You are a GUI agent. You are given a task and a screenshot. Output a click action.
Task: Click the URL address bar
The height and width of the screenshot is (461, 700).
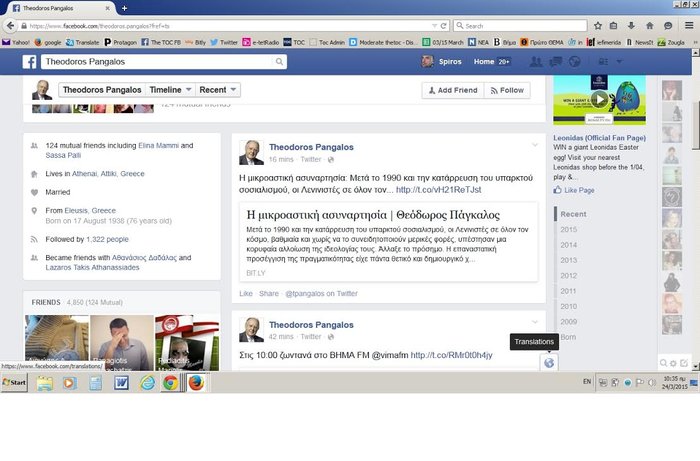(228, 26)
